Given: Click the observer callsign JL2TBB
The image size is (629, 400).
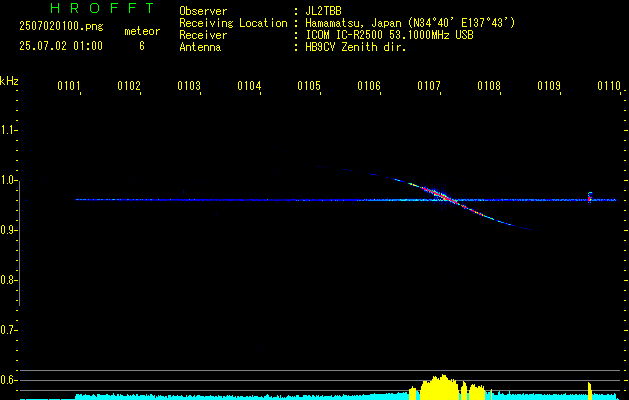Looking at the screenshot, I should (x=323, y=11).
